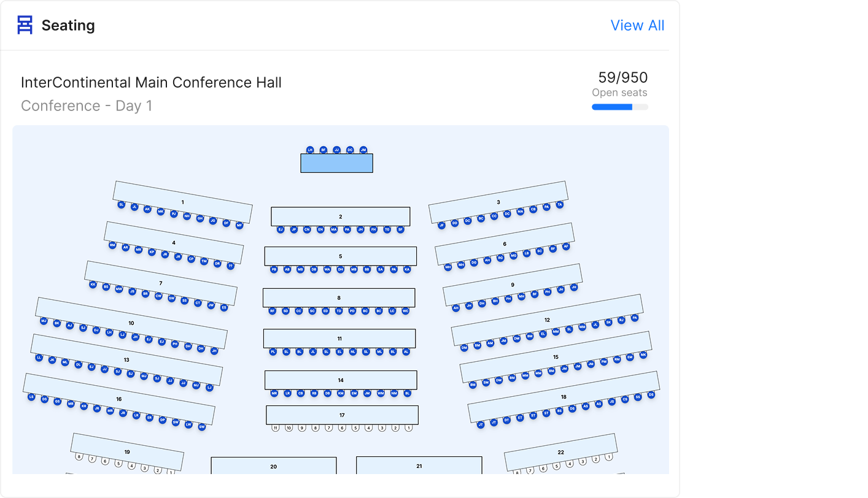
Task: Select the blue head table at top
Action: point(336,163)
